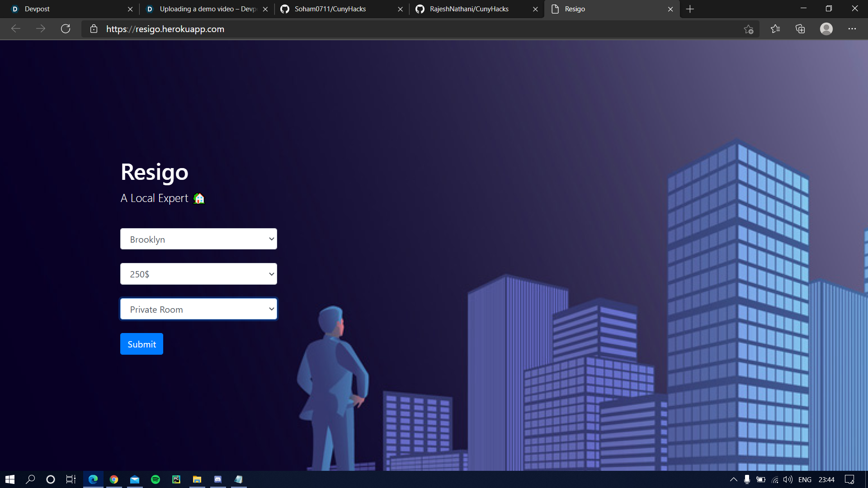The image size is (868, 488).
Task: Open the Collections icon
Action: [800, 29]
